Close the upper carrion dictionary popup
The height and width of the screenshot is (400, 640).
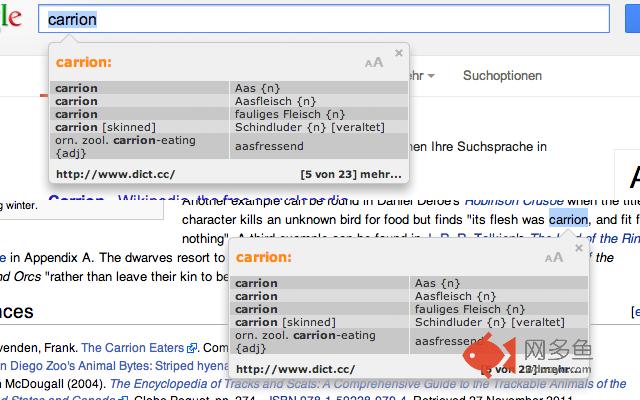[399, 53]
